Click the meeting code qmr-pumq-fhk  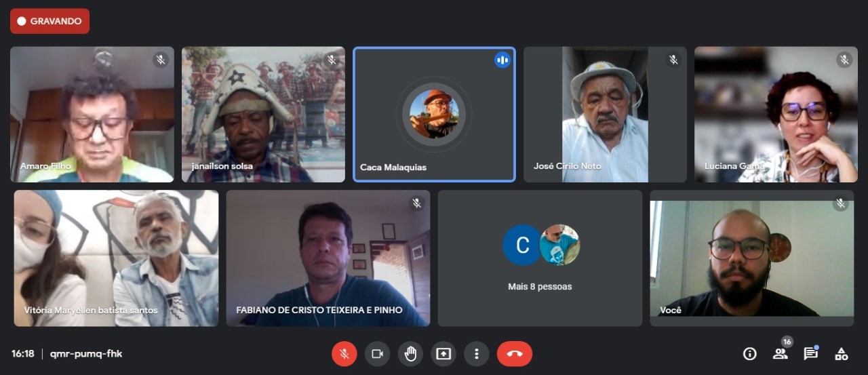(x=86, y=353)
